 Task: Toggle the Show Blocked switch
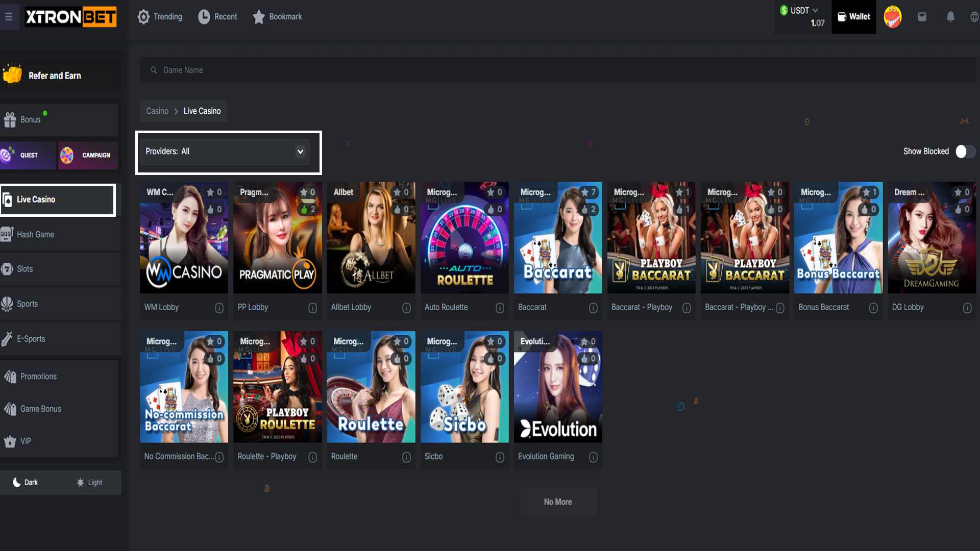pos(965,152)
